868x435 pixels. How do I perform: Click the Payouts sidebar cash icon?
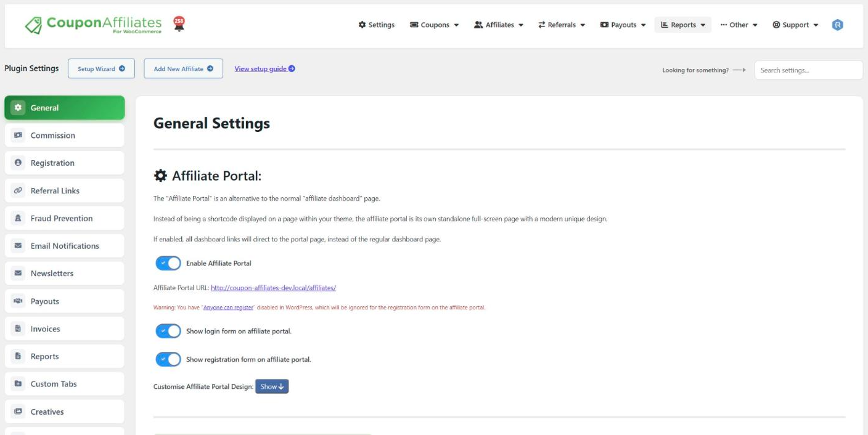click(18, 301)
